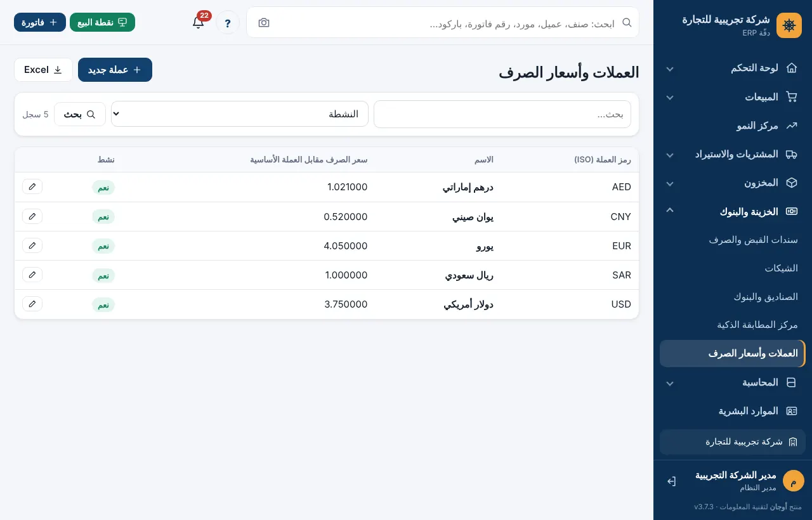
Task: Edit the SAR currency row with the pencil
Action: [32, 275]
